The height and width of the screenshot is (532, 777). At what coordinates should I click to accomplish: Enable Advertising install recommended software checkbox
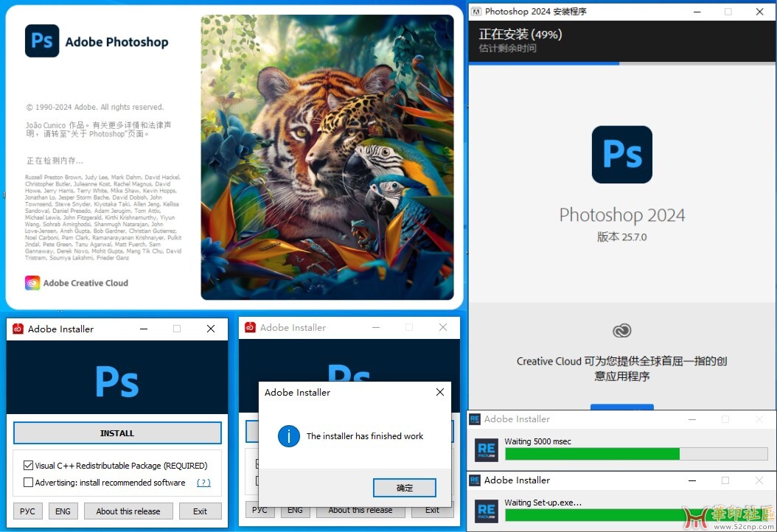pyautogui.click(x=28, y=483)
